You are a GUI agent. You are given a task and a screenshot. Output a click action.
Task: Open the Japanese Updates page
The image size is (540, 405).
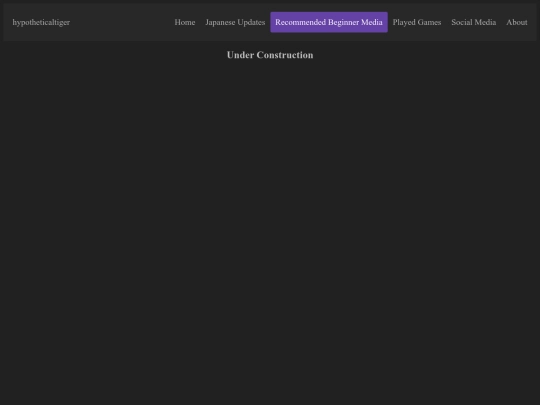[x=235, y=22]
